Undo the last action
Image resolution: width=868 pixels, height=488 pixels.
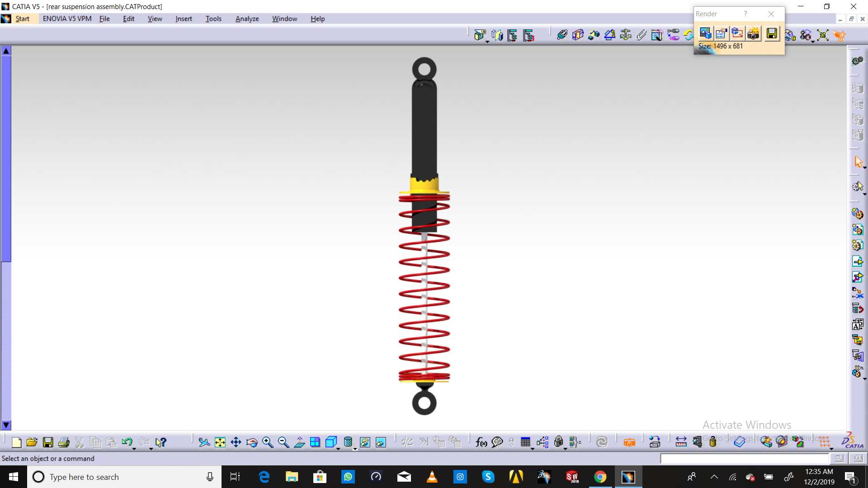pyautogui.click(x=127, y=442)
